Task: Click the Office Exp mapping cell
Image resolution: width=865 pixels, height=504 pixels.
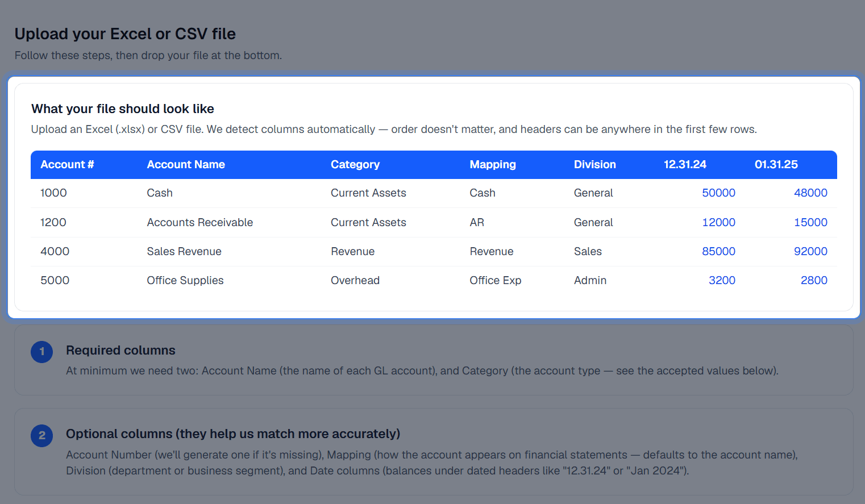Action: [x=496, y=281]
